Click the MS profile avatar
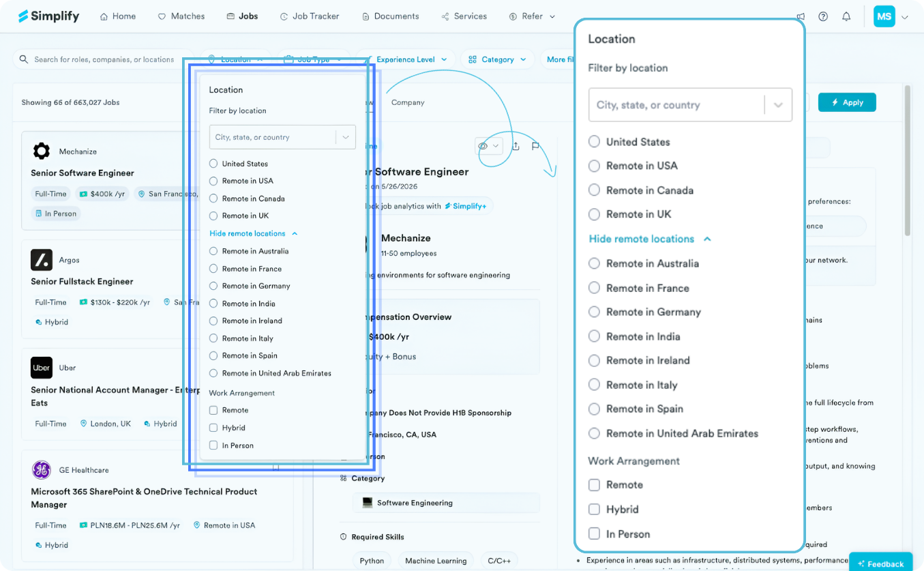 tap(884, 16)
